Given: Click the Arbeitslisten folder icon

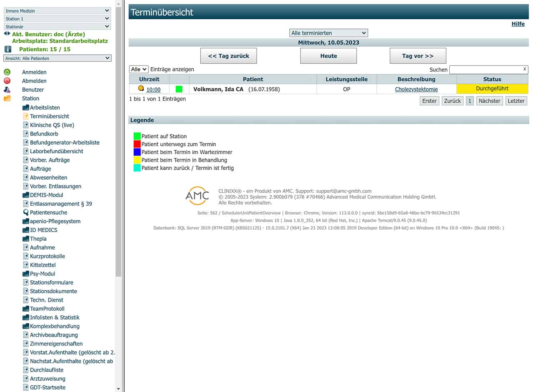Looking at the screenshot, I should [x=26, y=107].
